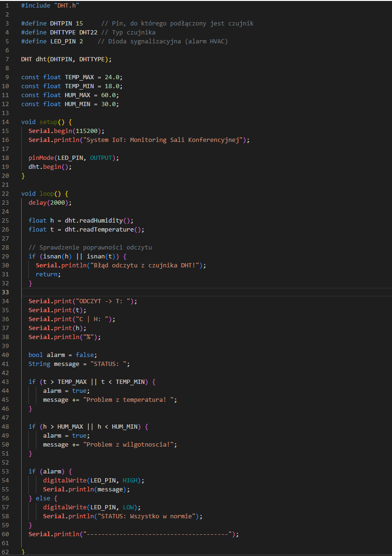This screenshot has height=556, width=392.
Task: Place cursor on the #include "DHT.h" line
Action: [50, 5]
